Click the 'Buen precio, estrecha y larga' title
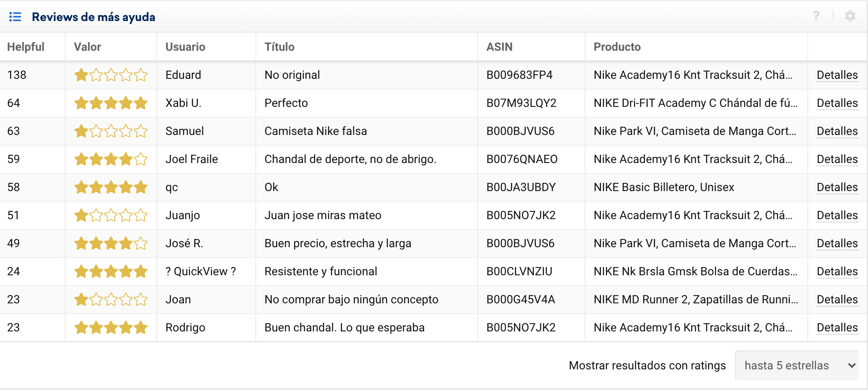This screenshot has width=868, height=390. point(337,243)
